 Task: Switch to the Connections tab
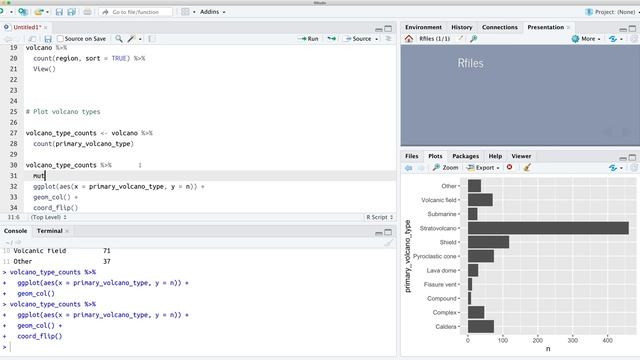tap(500, 27)
